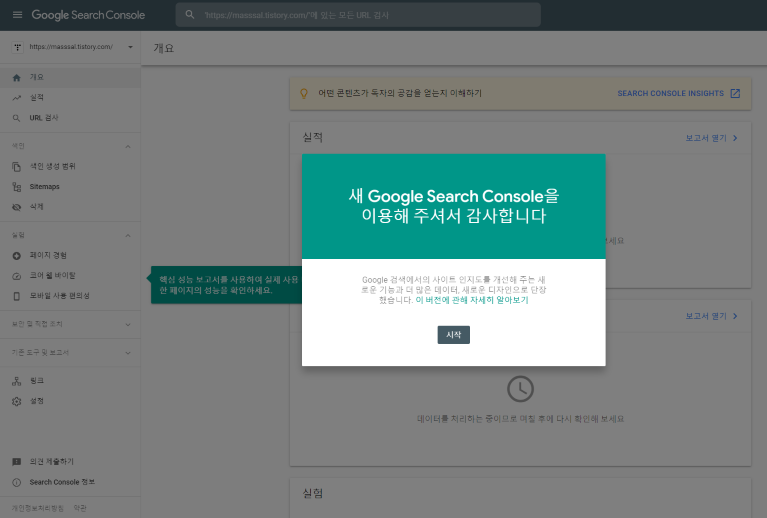The height and width of the screenshot is (518, 767).
Task: Open the URL 검사 menu item
Action: coord(70,118)
